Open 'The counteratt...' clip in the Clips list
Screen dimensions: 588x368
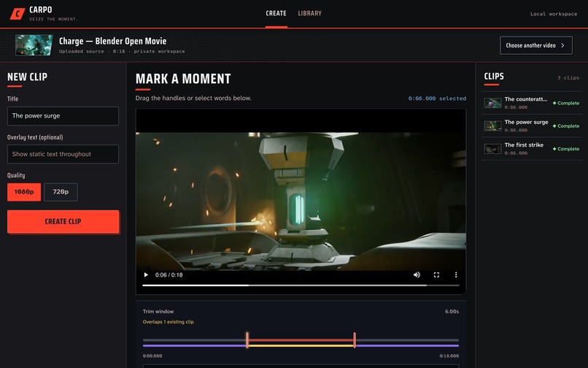pos(532,103)
